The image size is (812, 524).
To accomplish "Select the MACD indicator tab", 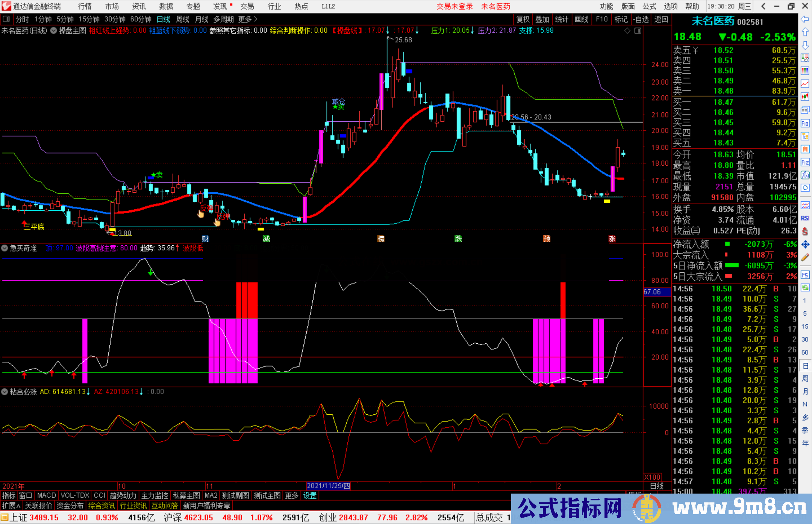I will point(47,495).
